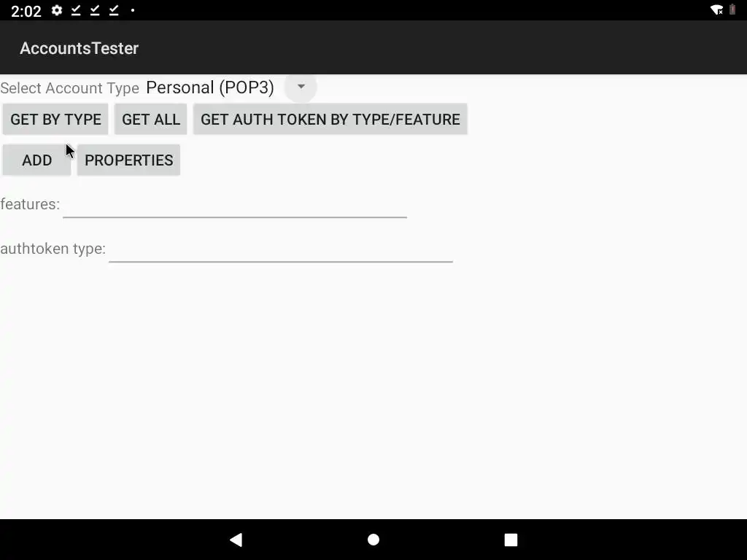Viewport: 747px width, 560px height.
Task: Tap the GET ALL button
Action: tap(151, 119)
